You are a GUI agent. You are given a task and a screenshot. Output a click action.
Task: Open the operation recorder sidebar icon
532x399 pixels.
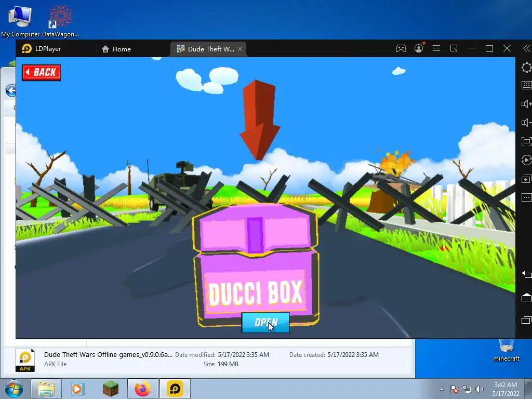coord(527,160)
